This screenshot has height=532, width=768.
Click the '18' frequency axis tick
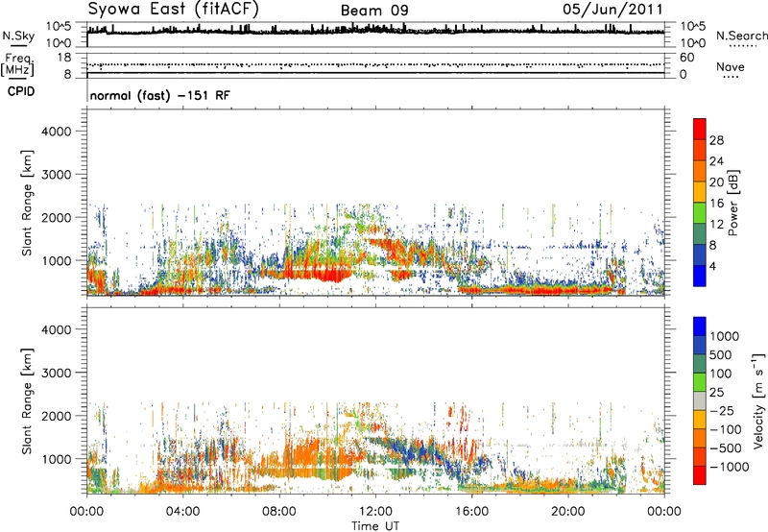click(x=64, y=58)
